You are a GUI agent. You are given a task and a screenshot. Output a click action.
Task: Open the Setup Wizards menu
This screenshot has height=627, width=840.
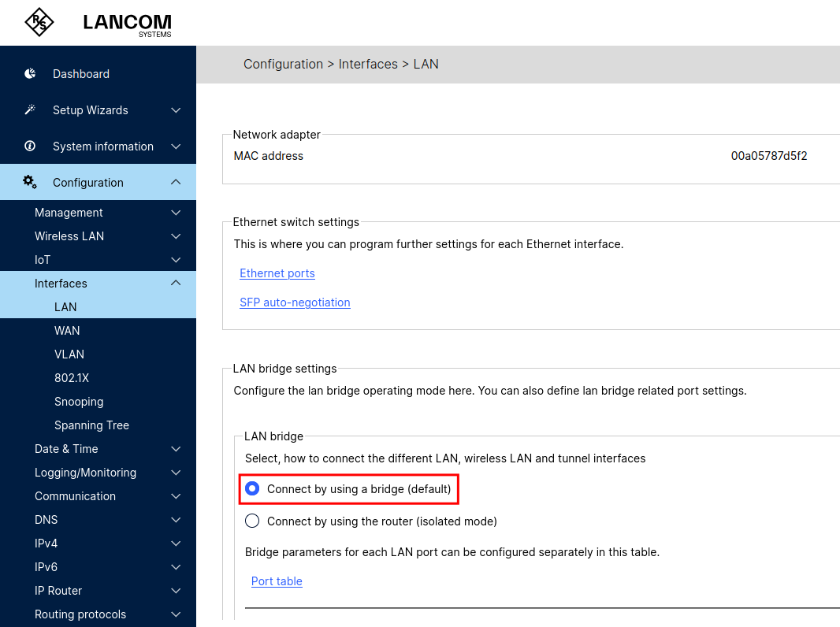90,110
